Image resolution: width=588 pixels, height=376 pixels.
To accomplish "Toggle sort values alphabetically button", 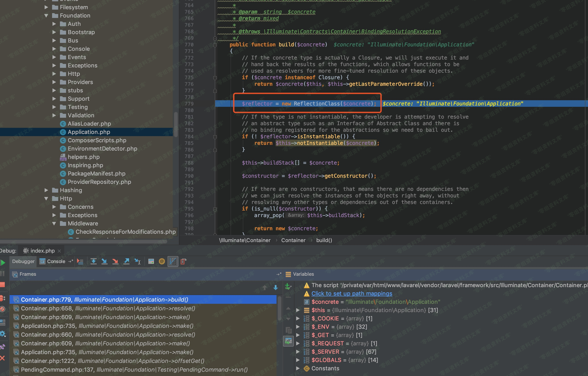I will 173,261.
